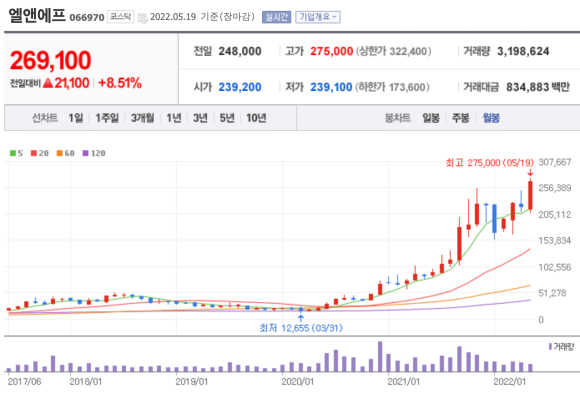Image resolution: width=580 pixels, height=394 pixels.
Task: Click the 2021/01 date axis label
Action: [403, 382]
